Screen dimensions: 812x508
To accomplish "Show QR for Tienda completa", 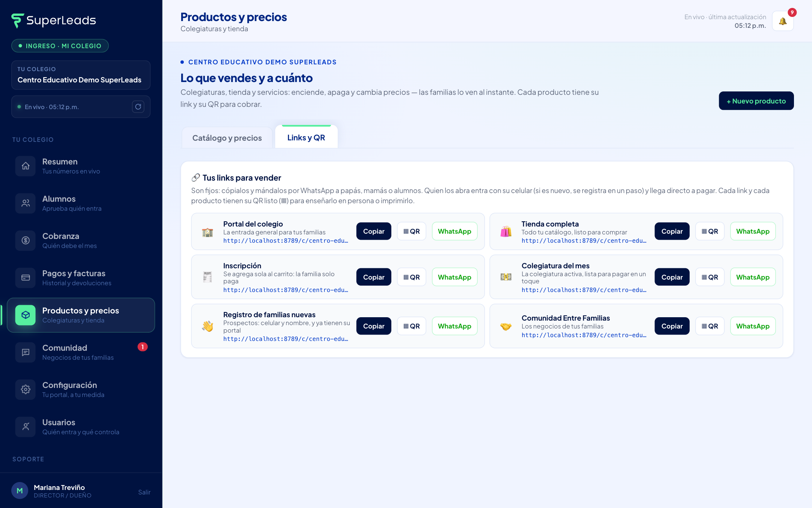I will pos(710,231).
